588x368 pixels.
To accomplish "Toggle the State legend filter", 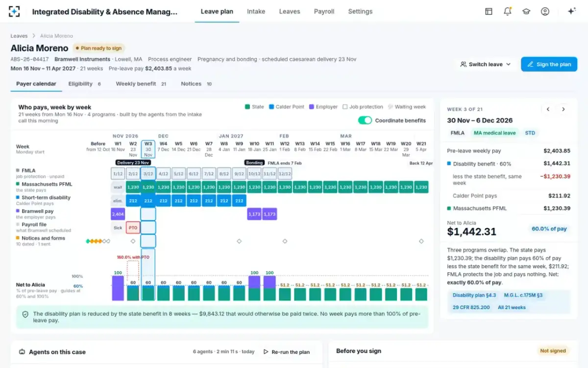I will 254,106.
